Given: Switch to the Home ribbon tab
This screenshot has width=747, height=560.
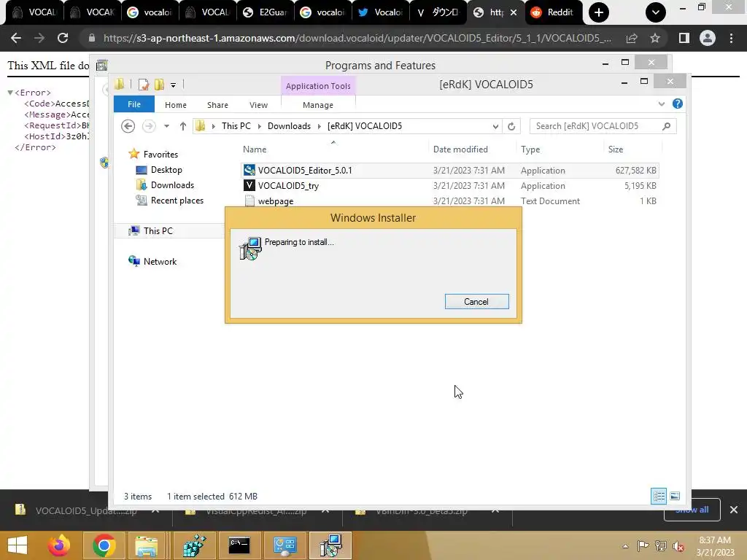Looking at the screenshot, I should pos(175,105).
